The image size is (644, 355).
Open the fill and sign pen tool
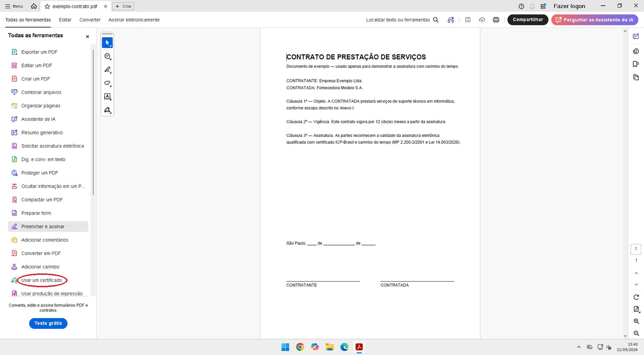(x=107, y=110)
